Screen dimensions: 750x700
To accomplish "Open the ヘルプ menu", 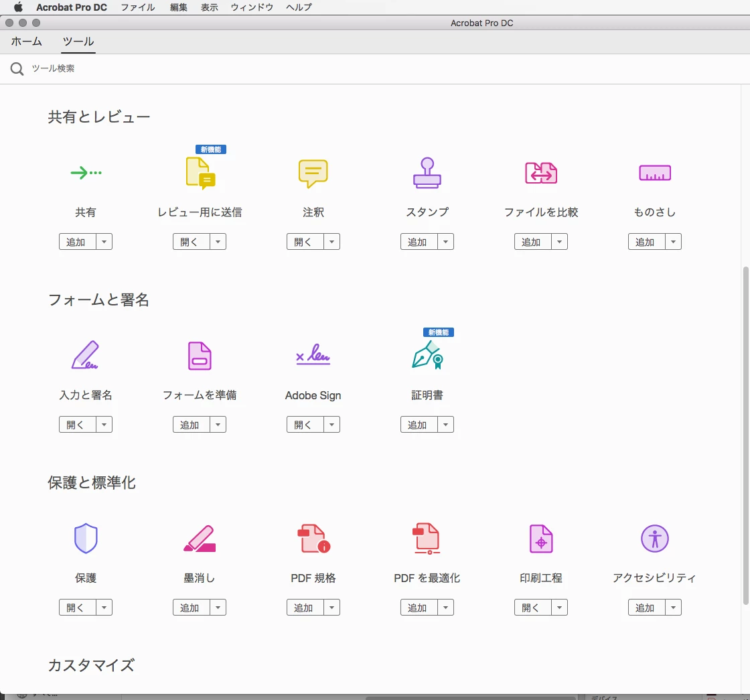I will tap(299, 7).
